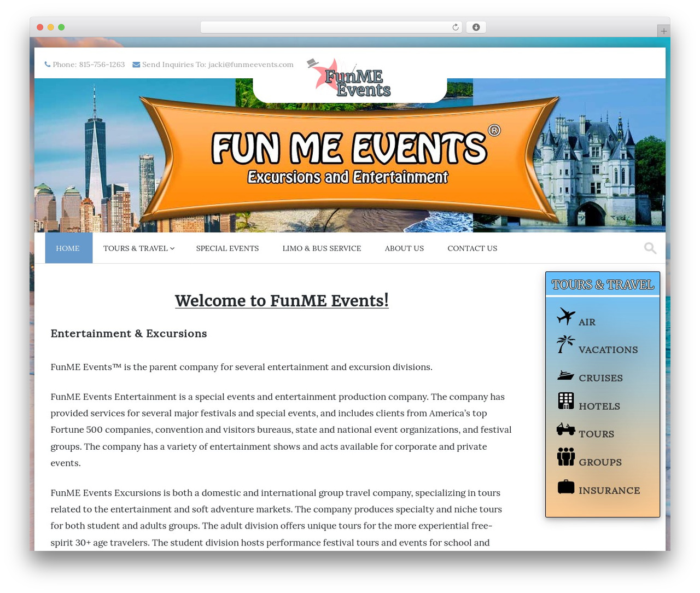The height and width of the screenshot is (593, 700).
Task: Open the Tours sidebar link
Action: [596, 434]
